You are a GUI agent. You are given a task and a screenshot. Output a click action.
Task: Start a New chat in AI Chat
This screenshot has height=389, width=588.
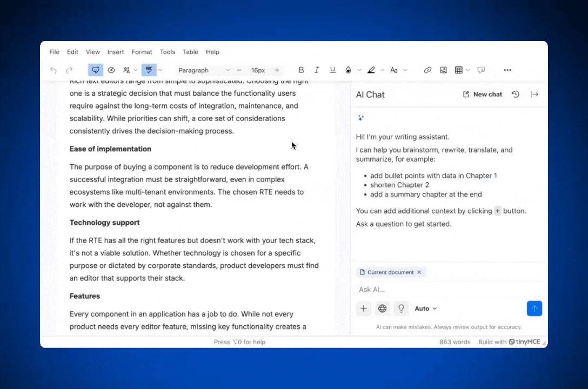click(x=482, y=95)
